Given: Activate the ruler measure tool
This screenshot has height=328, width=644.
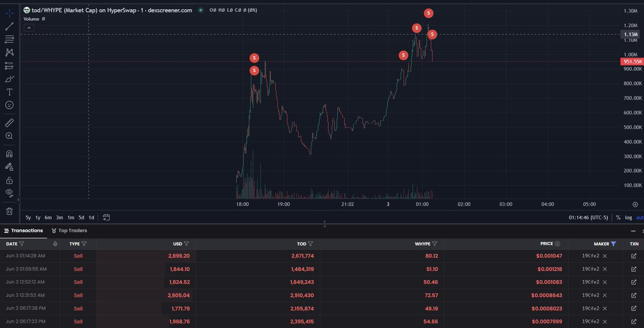Looking at the screenshot, I should click(x=10, y=123).
